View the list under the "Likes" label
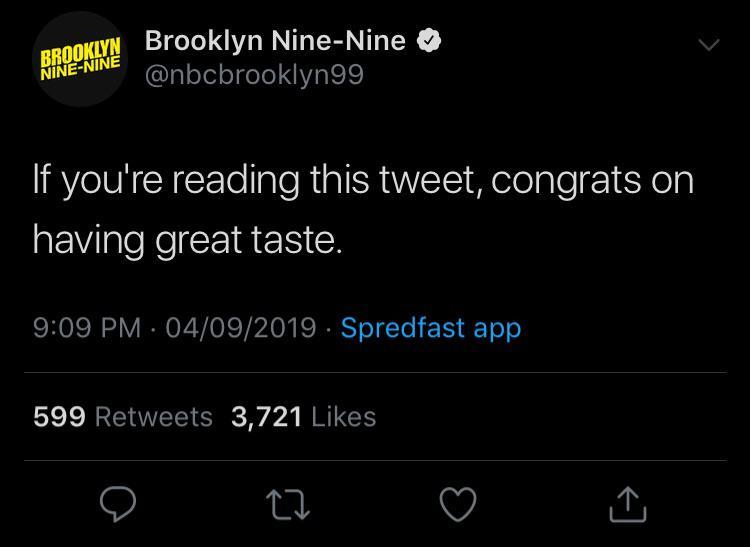Viewport: 750px width, 547px height. click(343, 416)
